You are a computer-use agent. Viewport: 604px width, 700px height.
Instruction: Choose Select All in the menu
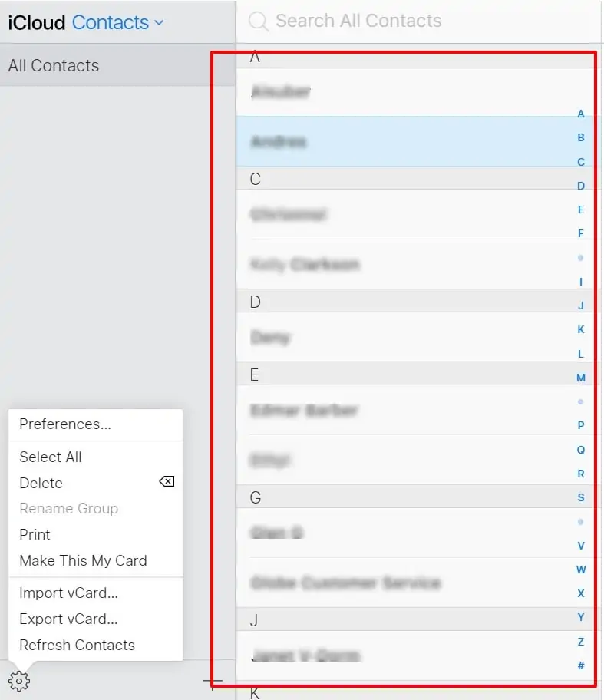click(51, 457)
